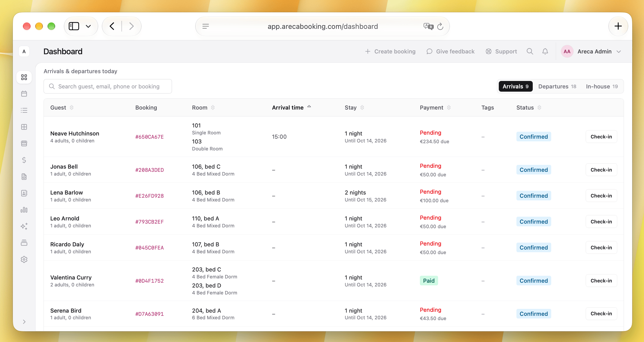644x342 pixels.
Task: Open the storefront icon in sidebar
Action: pos(24,143)
